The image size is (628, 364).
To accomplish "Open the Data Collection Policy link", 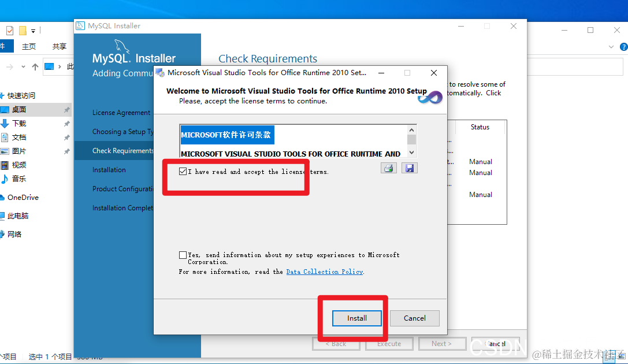I will coord(325,272).
